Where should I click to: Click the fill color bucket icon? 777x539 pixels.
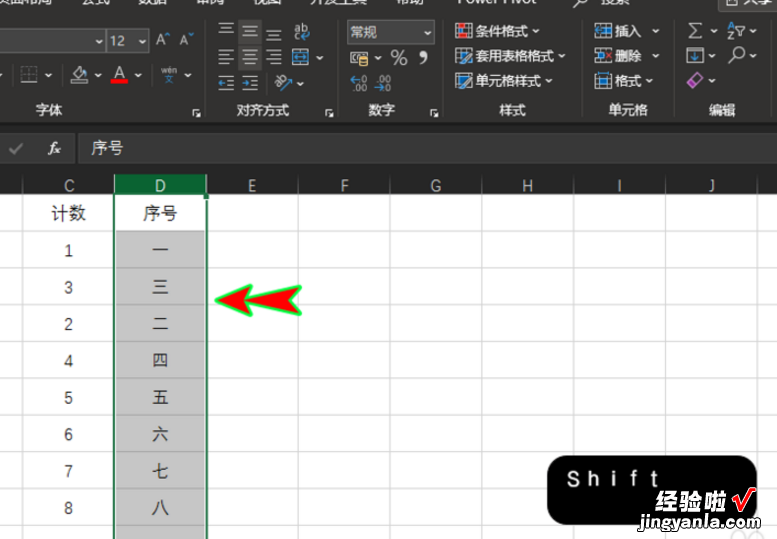79,74
